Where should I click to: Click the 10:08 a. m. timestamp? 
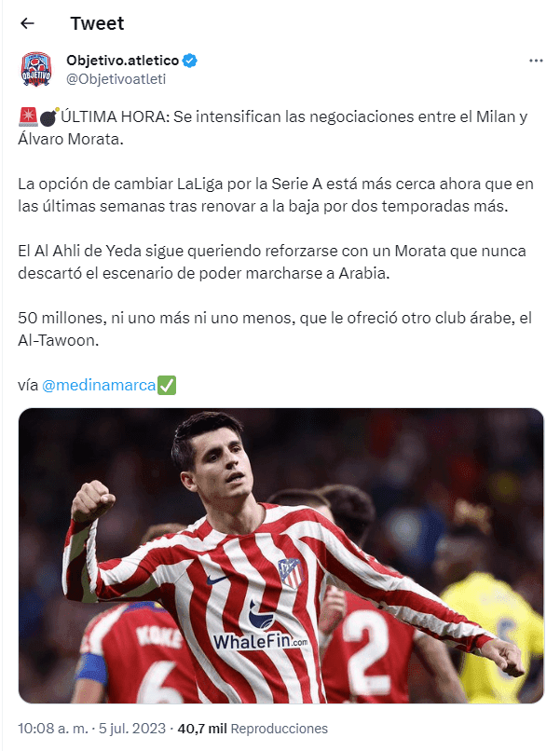coord(53,729)
